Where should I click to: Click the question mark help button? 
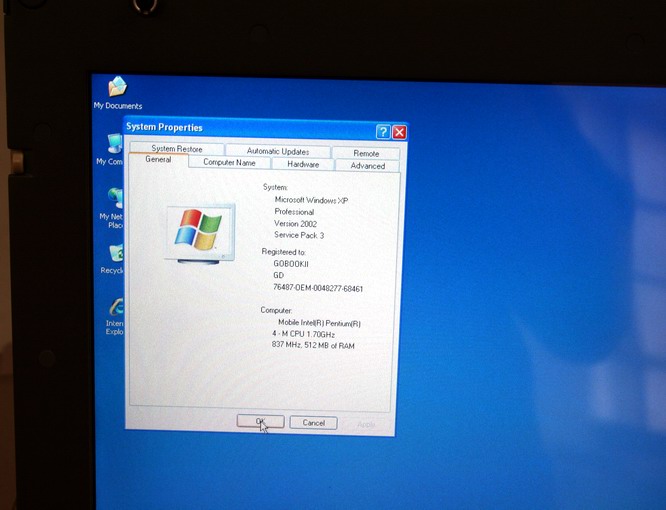click(x=382, y=132)
